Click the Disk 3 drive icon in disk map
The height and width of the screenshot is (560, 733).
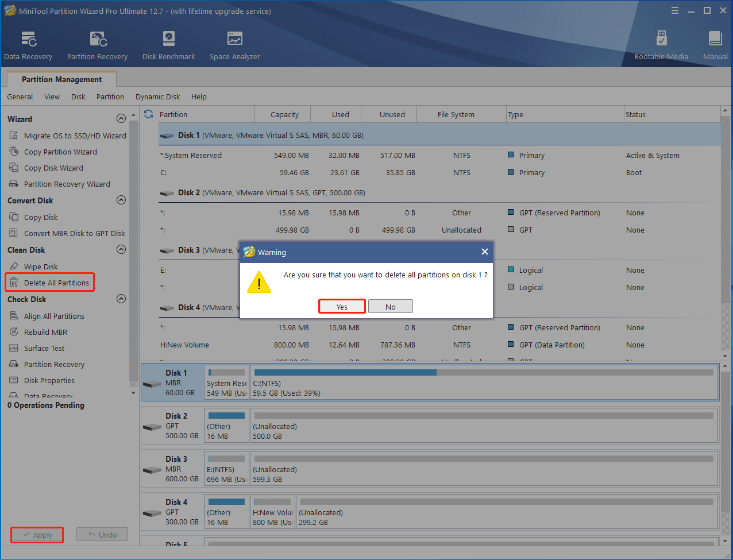pyautogui.click(x=152, y=470)
